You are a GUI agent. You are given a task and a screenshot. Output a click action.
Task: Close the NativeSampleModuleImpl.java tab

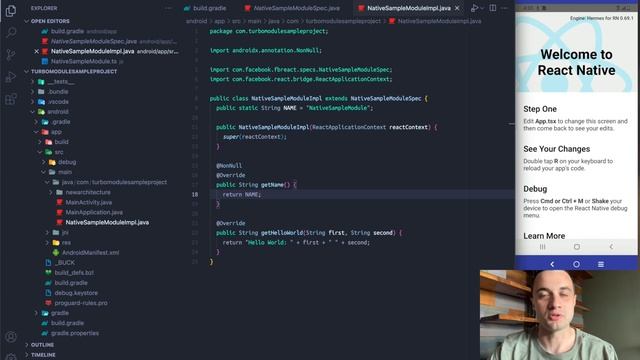pyautogui.click(x=457, y=8)
